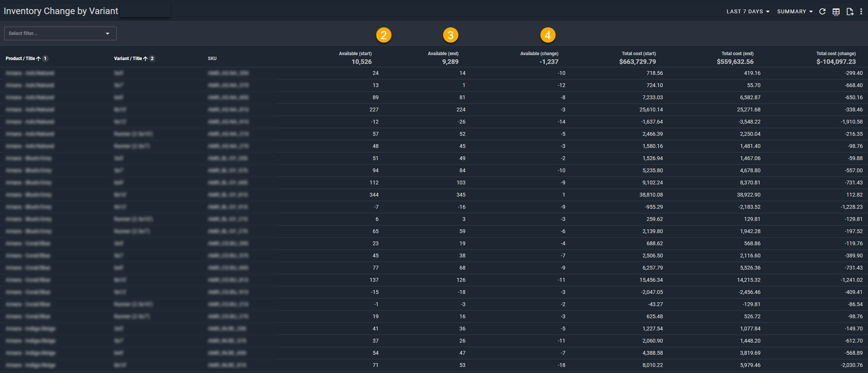Viewport: 868px width, 373px height.
Task: Open the Last 7 Days date range dropdown
Action: [x=748, y=11]
